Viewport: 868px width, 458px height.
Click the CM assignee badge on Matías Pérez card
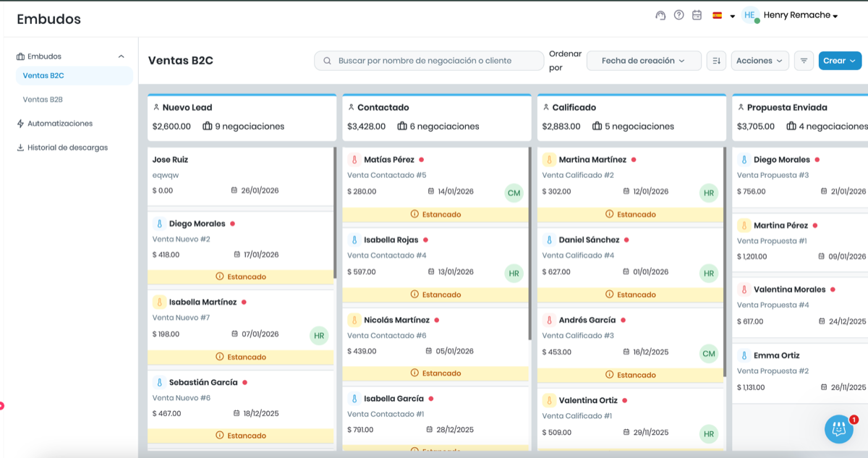pos(514,193)
